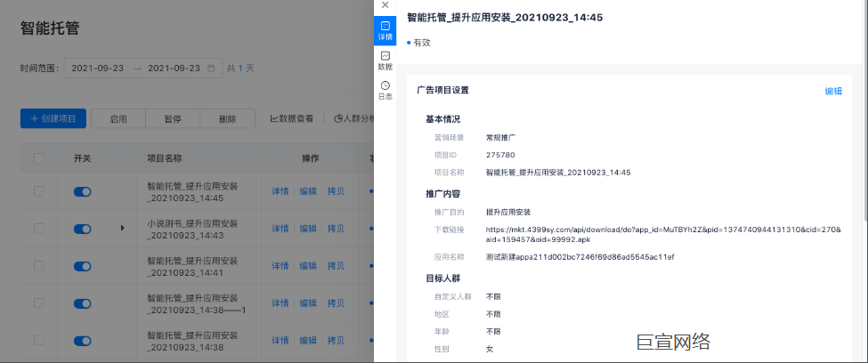Viewport: 868px width, 363px height.
Task: Click 创建项目 button
Action: coord(53,118)
